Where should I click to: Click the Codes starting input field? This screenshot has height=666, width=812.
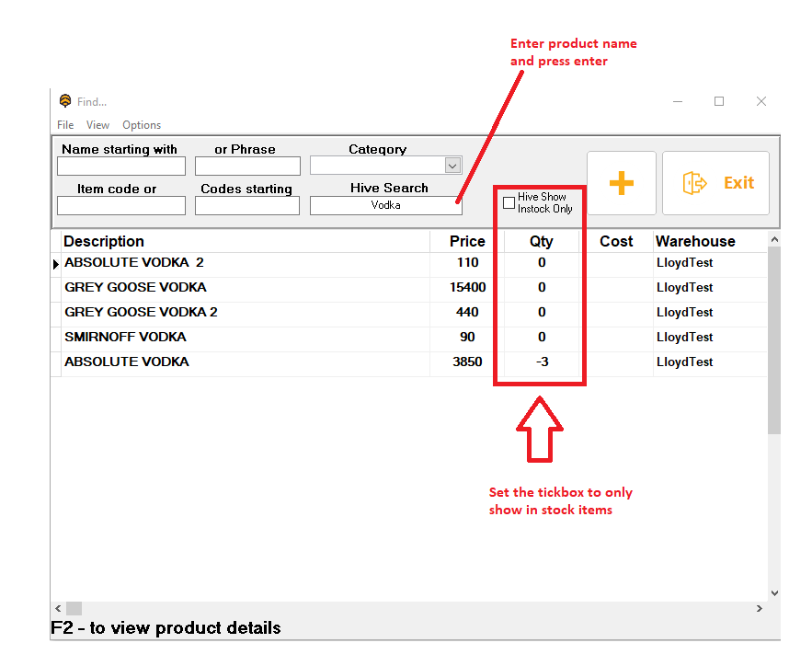click(247, 205)
